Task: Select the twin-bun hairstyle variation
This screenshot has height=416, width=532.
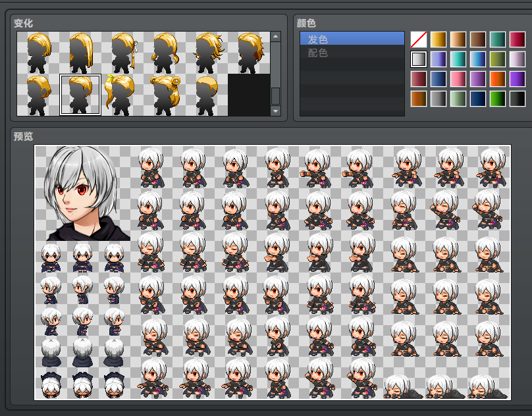Action: [165, 95]
